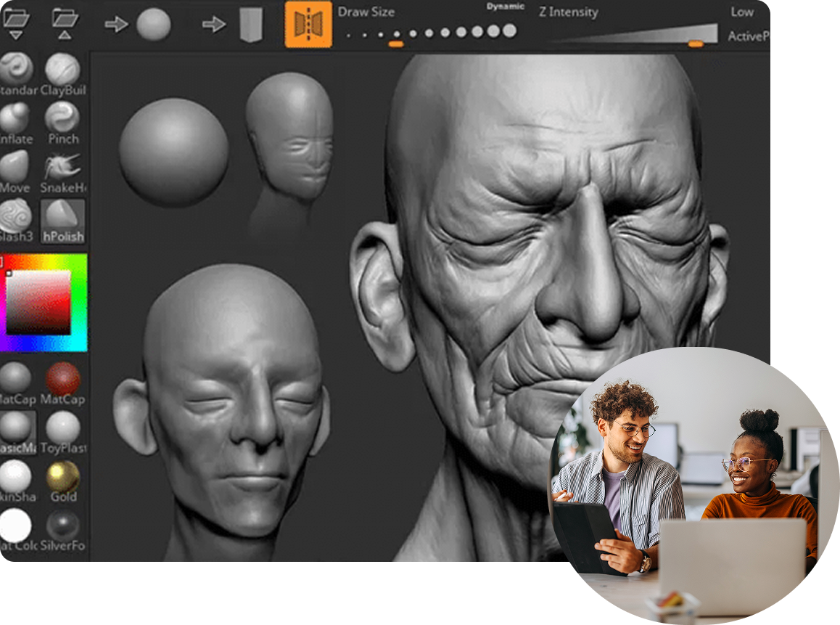This screenshot has height=625, width=840.
Task: Select the Gold material
Action: click(x=63, y=476)
